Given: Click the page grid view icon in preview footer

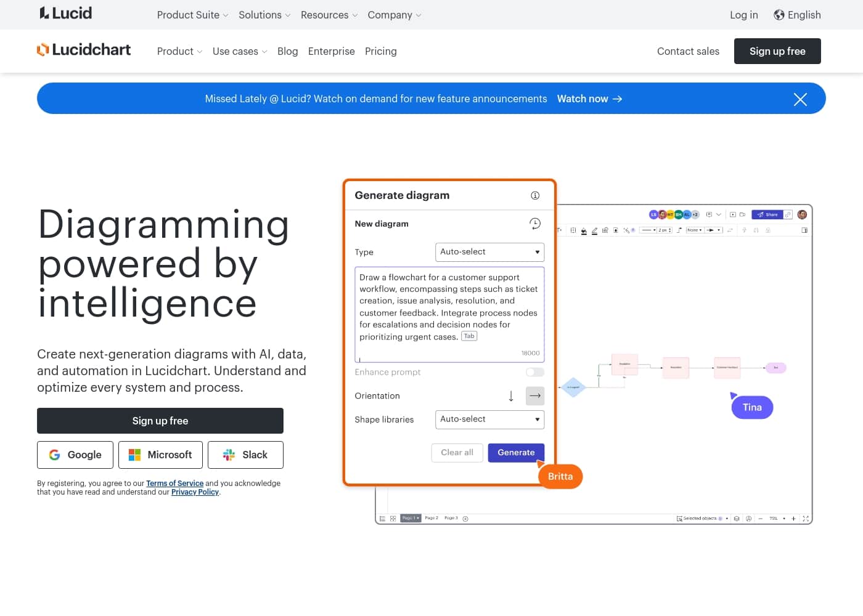Looking at the screenshot, I should [393, 519].
